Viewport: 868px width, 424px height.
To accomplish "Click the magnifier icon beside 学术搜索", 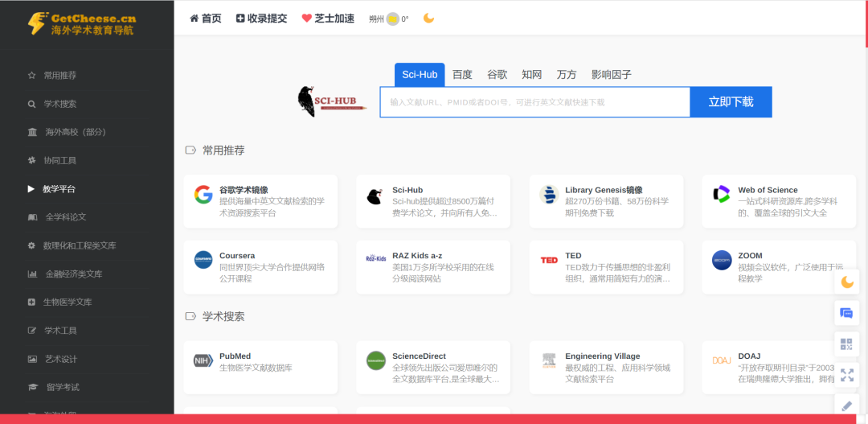I will [31, 105].
